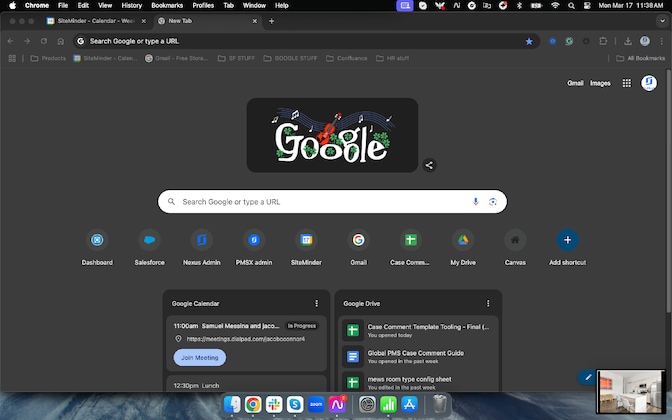Open the 12:30pm Lunch event
This screenshot has height=420, width=672.
pos(246,384)
